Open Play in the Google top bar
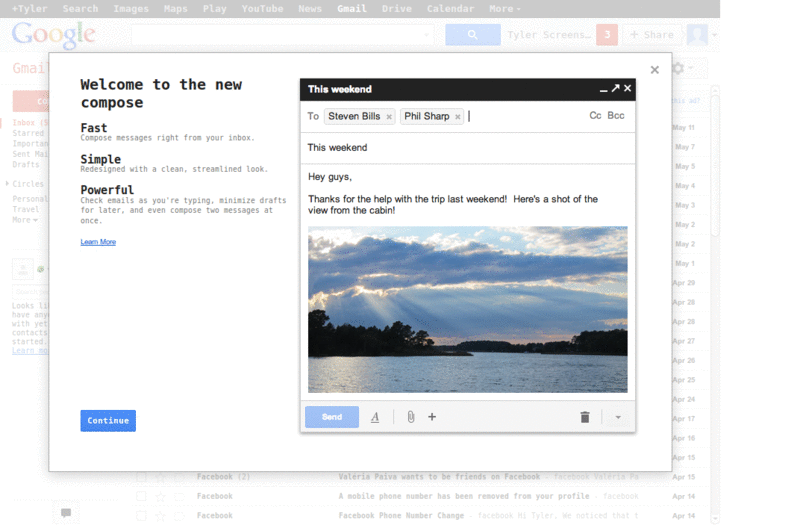 [x=214, y=9]
